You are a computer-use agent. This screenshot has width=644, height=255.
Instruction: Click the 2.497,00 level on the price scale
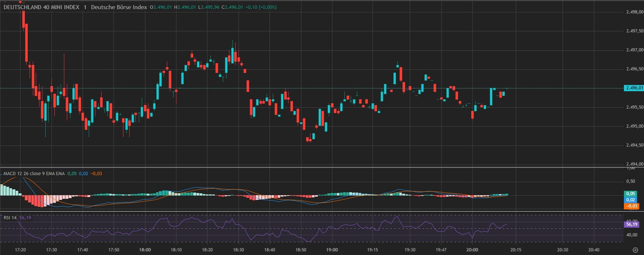click(635, 50)
